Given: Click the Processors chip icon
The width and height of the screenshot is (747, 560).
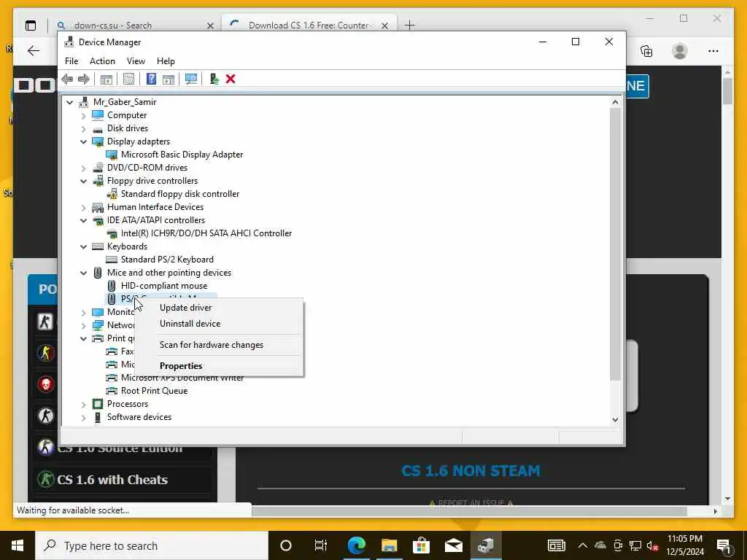Looking at the screenshot, I should [x=98, y=404].
